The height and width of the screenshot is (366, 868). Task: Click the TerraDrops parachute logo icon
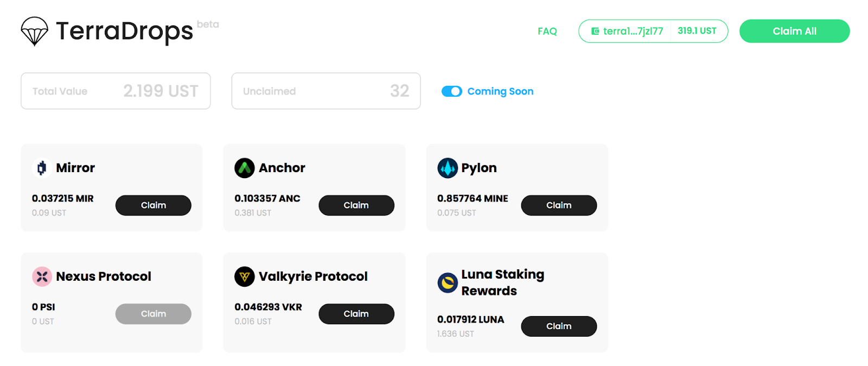[34, 31]
